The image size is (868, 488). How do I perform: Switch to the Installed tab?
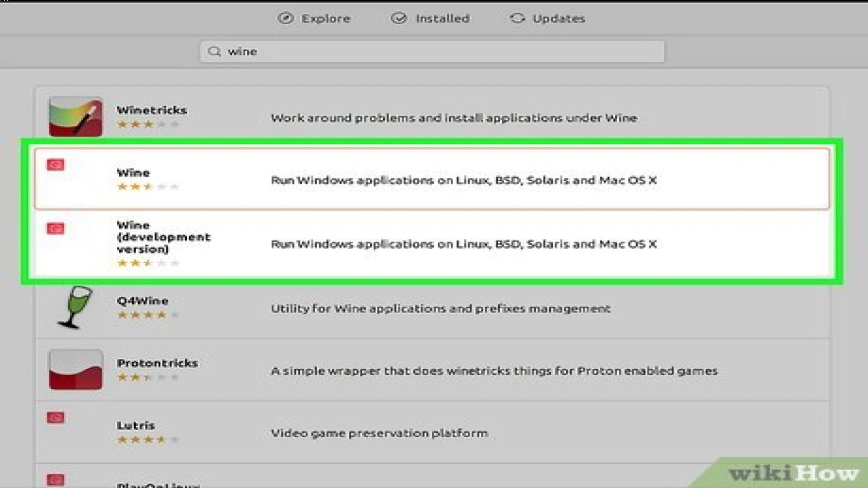pyautogui.click(x=430, y=18)
